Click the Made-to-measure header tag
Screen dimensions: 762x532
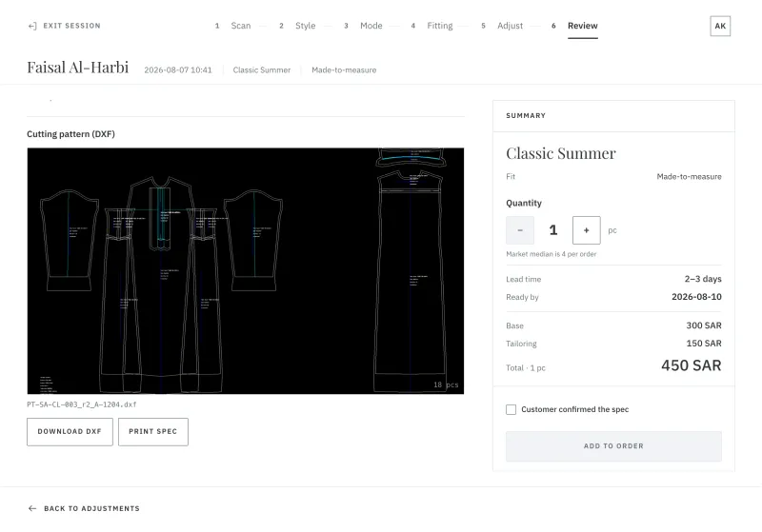tap(344, 69)
